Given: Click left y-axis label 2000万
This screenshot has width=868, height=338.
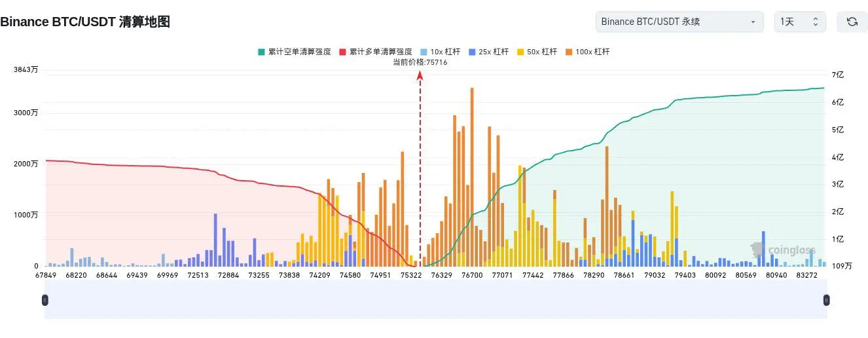Looking at the screenshot, I should pos(26,164).
